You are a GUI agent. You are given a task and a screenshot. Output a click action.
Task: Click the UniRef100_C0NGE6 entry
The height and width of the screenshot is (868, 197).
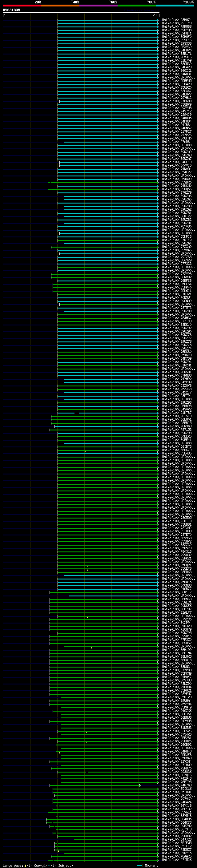[x=177, y=606]
